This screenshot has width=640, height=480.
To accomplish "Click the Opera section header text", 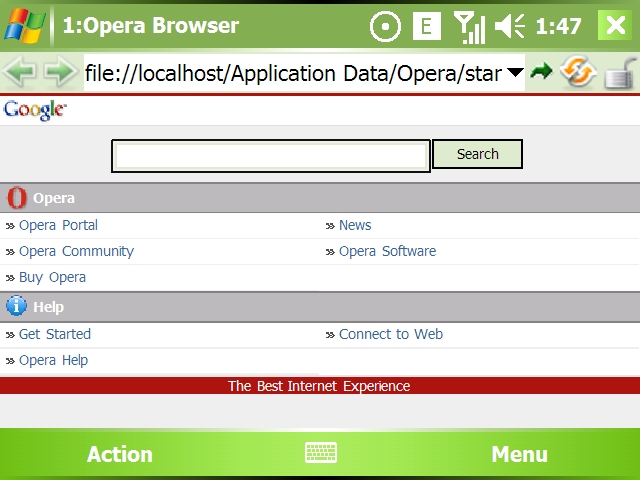I will 54,198.
